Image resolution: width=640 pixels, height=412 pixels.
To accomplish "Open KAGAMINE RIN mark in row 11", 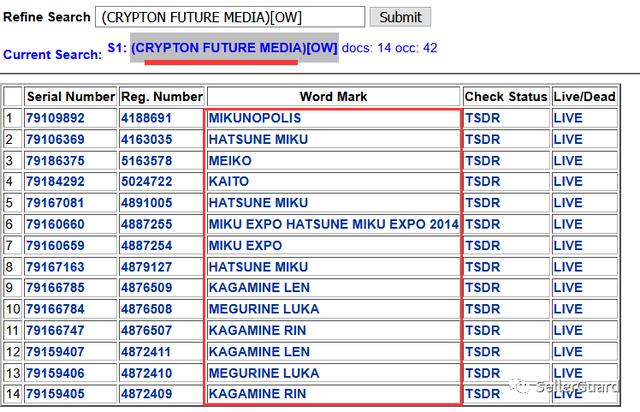I will 258,330.
